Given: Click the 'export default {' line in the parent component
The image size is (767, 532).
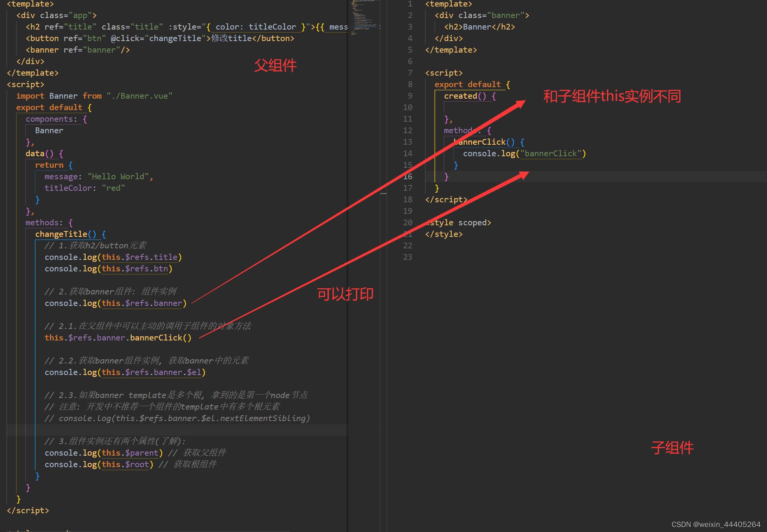Looking at the screenshot, I should [x=54, y=107].
